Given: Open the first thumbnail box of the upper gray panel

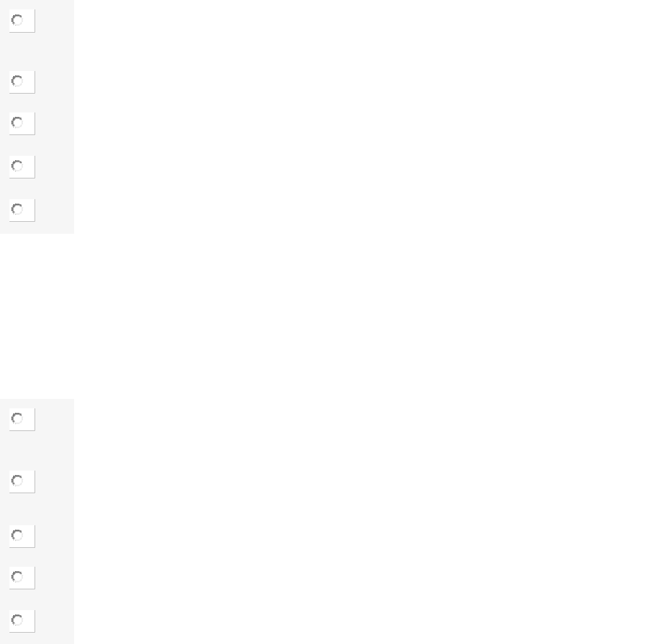Looking at the screenshot, I should point(22,21).
